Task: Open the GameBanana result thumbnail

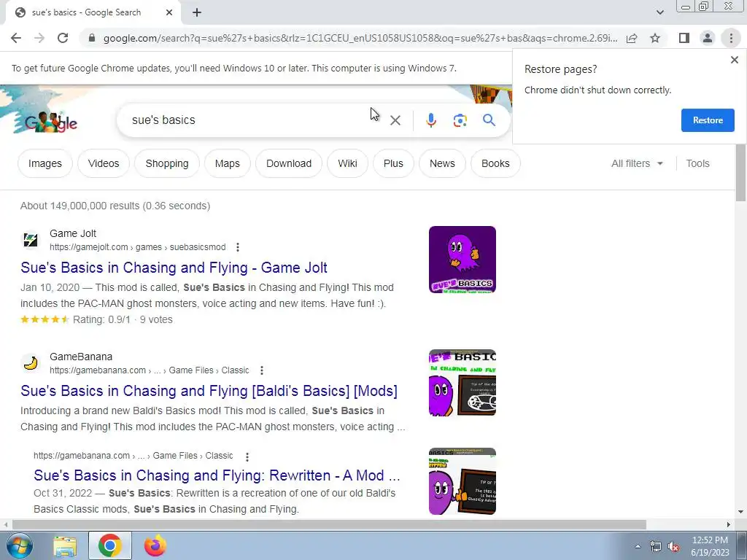Action: pos(462,383)
